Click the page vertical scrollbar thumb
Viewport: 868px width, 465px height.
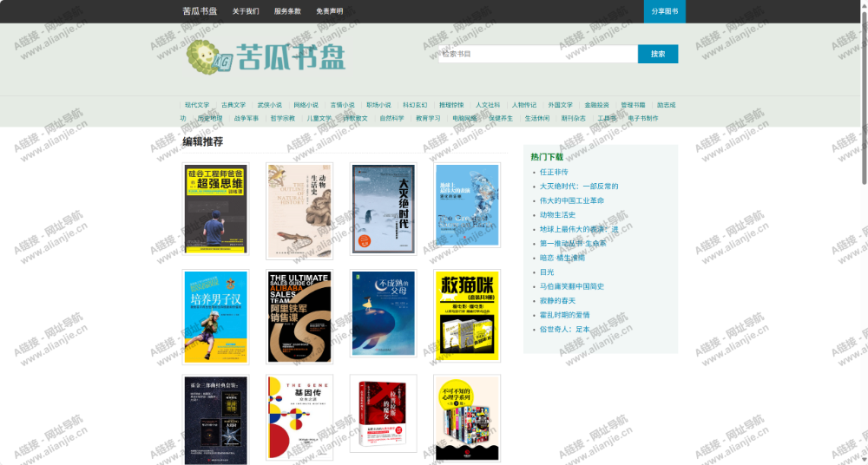click(865, 97)
